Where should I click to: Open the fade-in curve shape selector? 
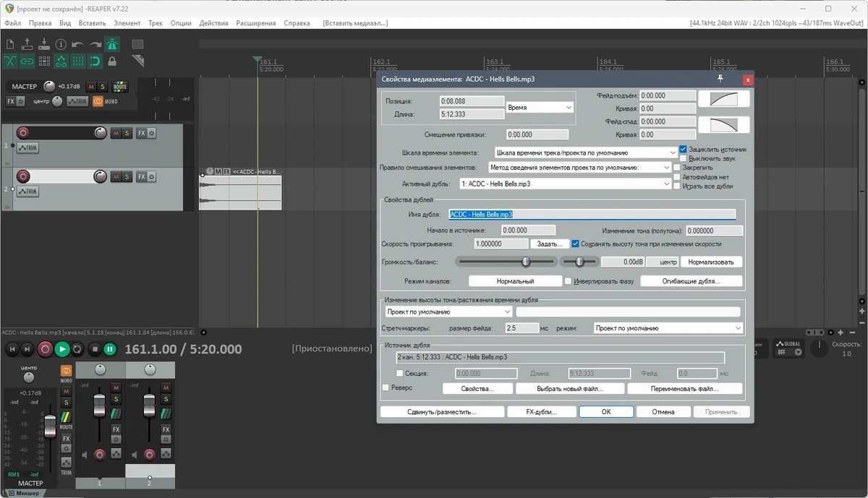[x=723, y=99]
